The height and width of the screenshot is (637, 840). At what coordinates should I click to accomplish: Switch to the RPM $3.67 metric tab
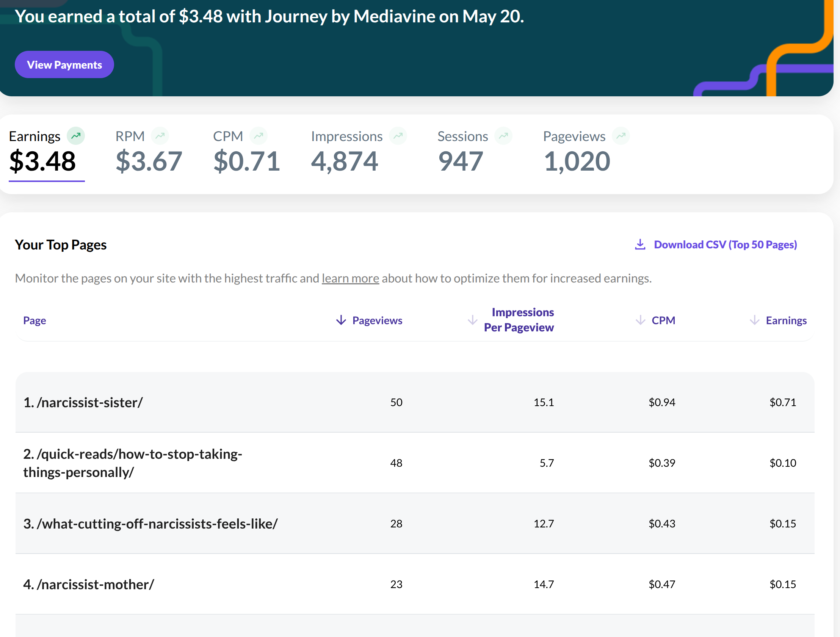pyautogui.click(x=149, y=161)
